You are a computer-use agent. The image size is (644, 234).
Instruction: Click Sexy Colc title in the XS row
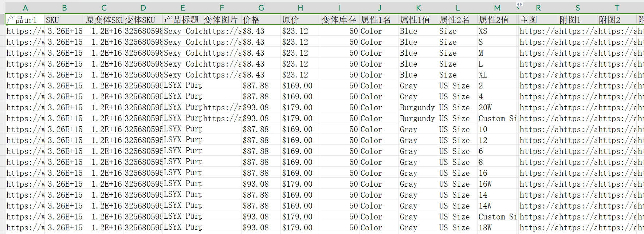[182, 31]
